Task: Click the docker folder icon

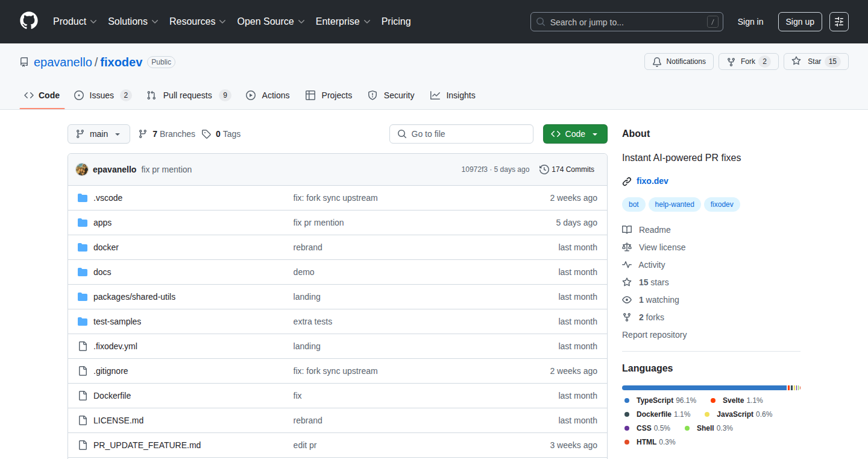Action: pyautogui.click(x=83, y=247)
